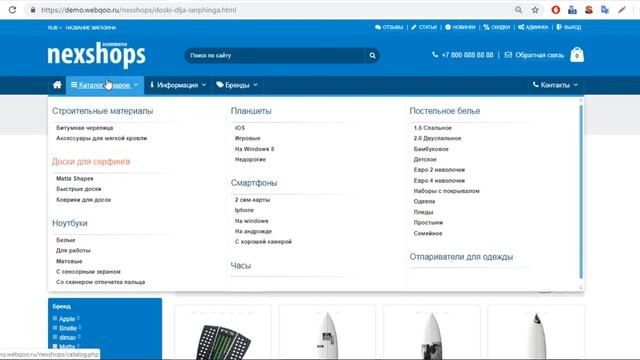Viewport: 640px width, 360px height.
Task: Click the browser zoom magnifier icon
Action: [x=518, y=10]
